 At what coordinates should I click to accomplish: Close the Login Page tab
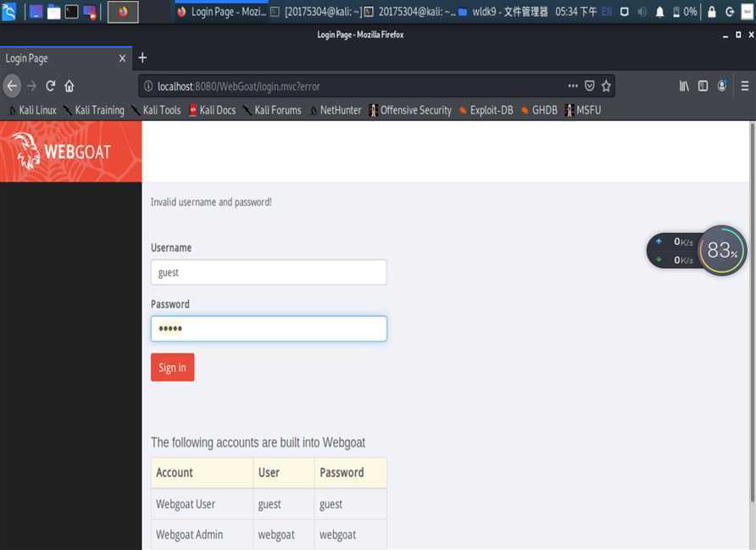click(x=122, y=58)
